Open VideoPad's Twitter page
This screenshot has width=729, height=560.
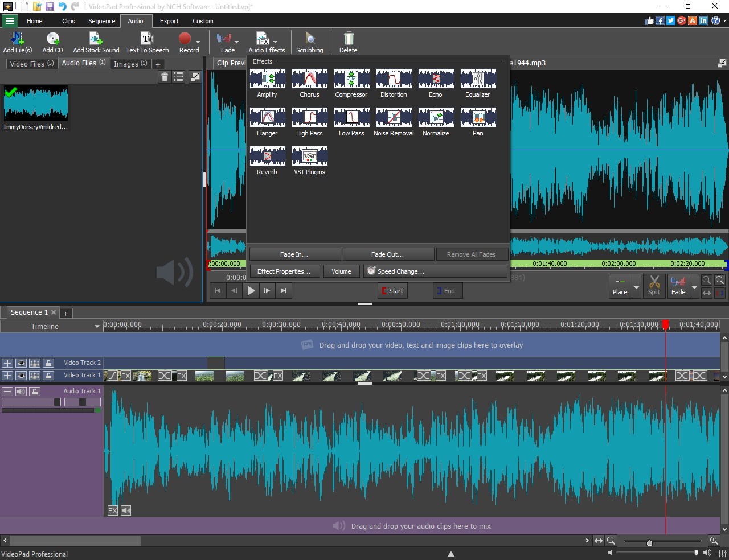(671, 20)
